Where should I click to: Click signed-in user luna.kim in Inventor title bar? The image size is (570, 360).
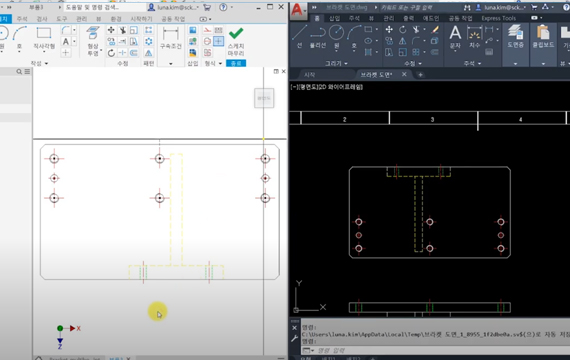(174, 7)
